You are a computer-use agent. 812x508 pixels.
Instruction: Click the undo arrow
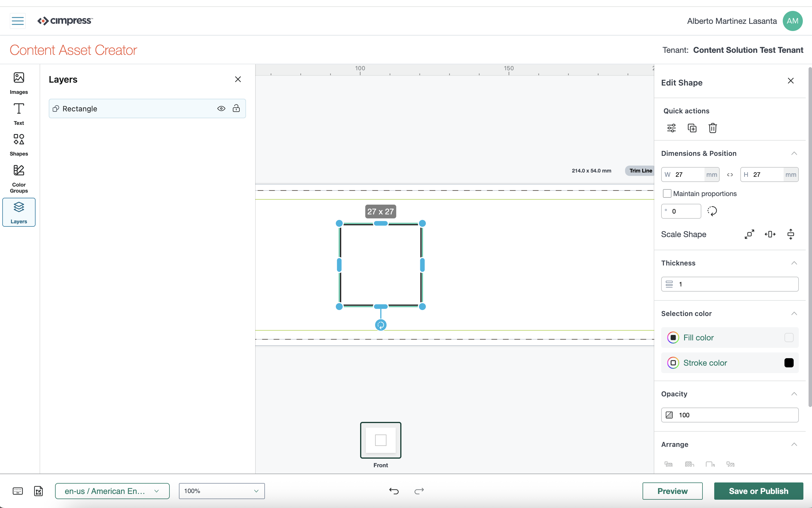point(394,491)
